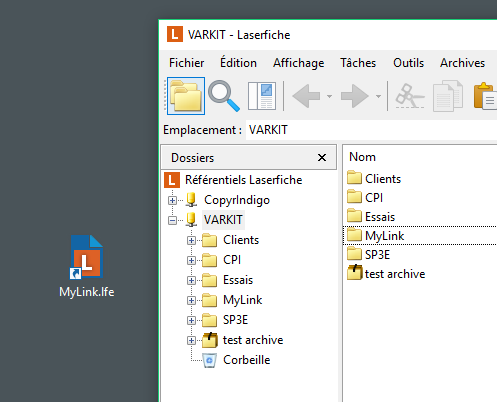Click the test archive box icon in tree
The height and width of the screenshot is (402, 497).
[210, 340]
